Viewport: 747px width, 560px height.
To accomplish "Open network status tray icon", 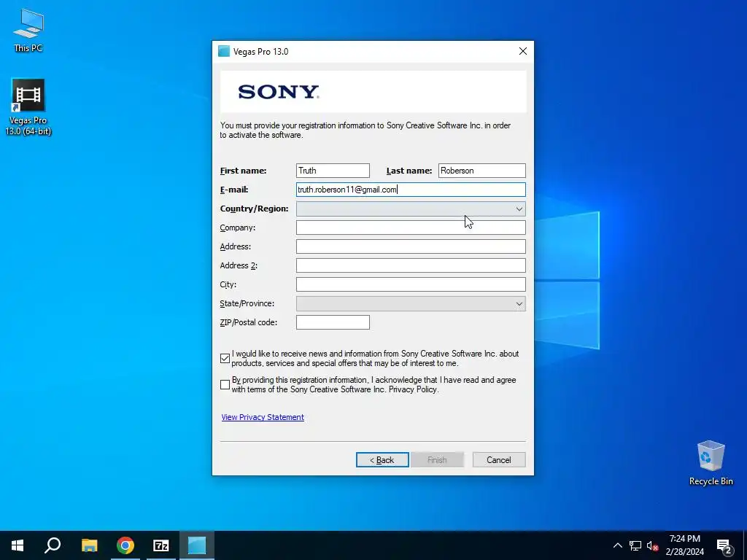I will pos(635,545).
